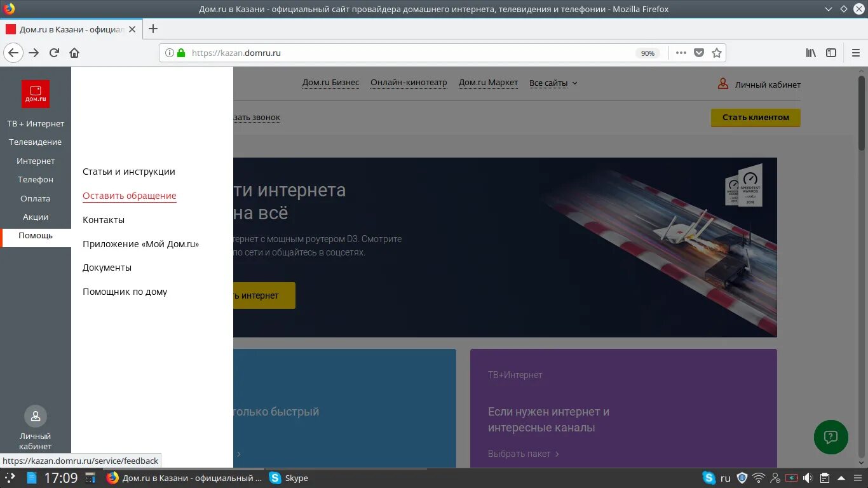Select ТВ + Интернет in sidebar
The width and height of the screenshot is (868, 488).
(x=36, y=123)
